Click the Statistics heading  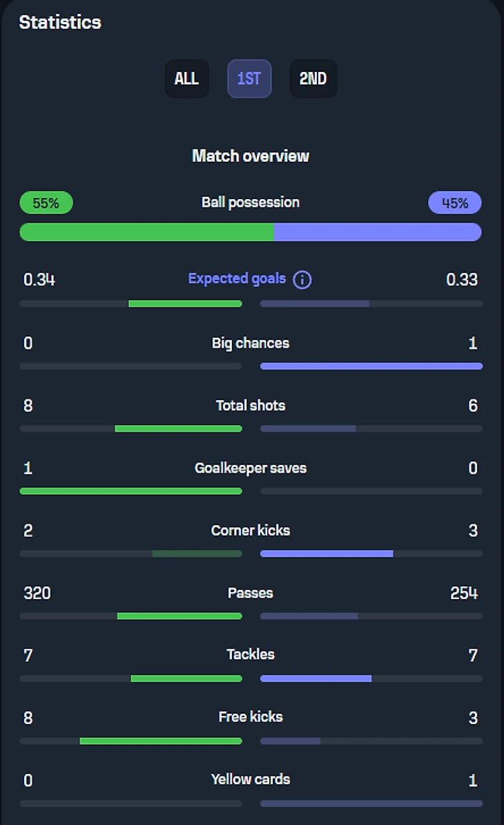pos(60,22)
